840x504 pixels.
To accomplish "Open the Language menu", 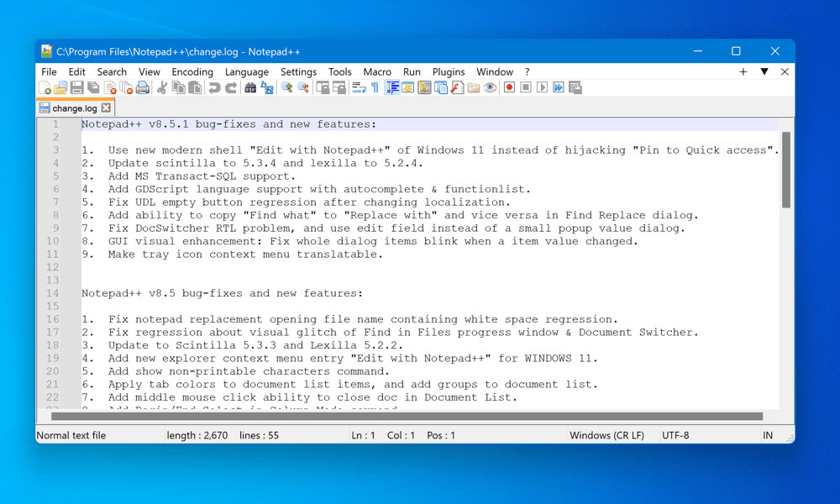I will click(247, 71).
